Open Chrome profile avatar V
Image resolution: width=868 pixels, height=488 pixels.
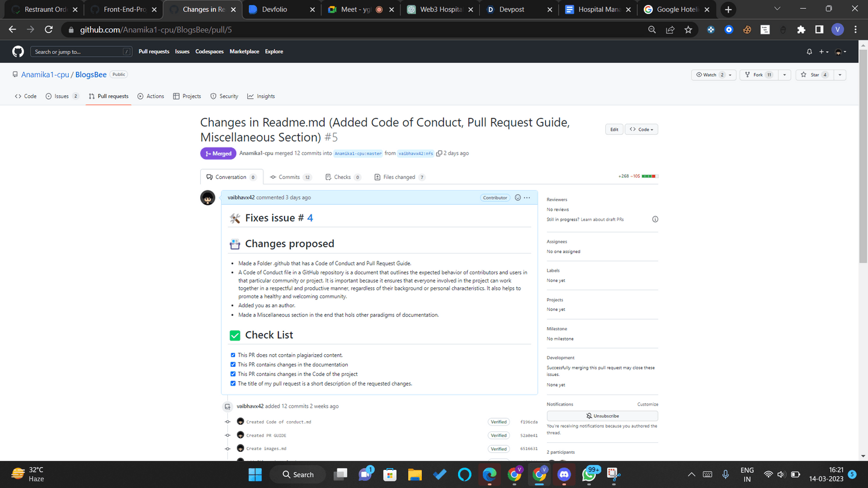click(x=837, y=30)
